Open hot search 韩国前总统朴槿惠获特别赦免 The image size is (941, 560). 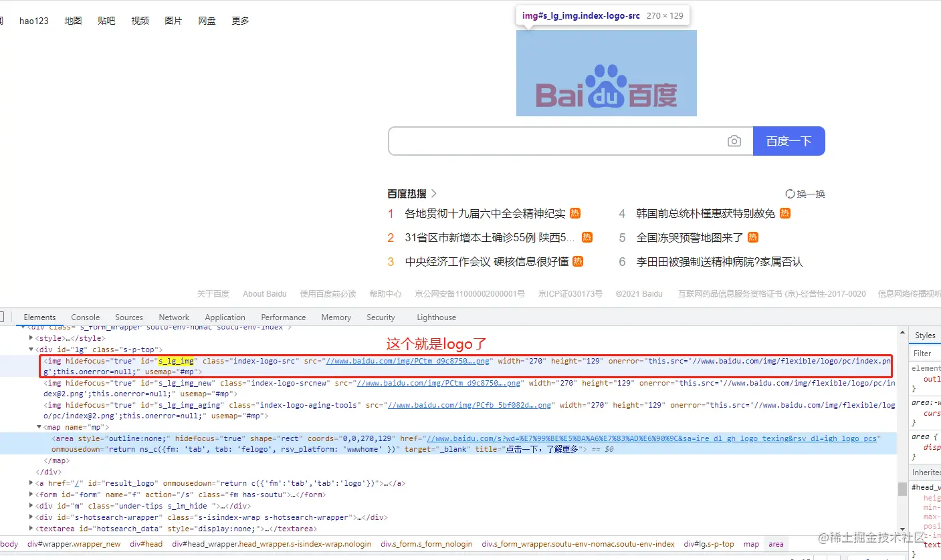coord(706,213)
